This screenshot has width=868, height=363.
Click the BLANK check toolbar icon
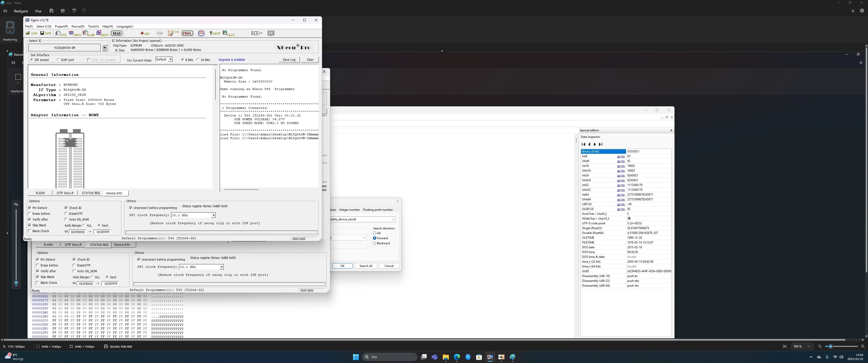point(89,33)
